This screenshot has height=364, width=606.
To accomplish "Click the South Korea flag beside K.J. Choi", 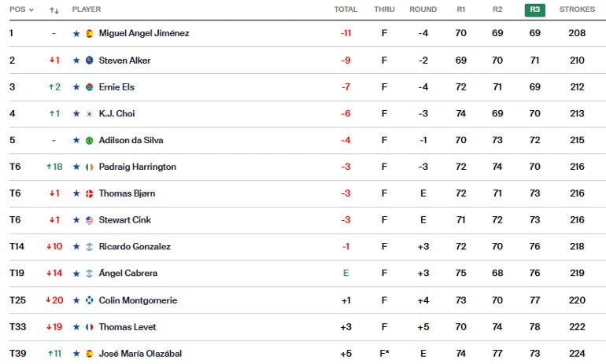I will [89, 113].
